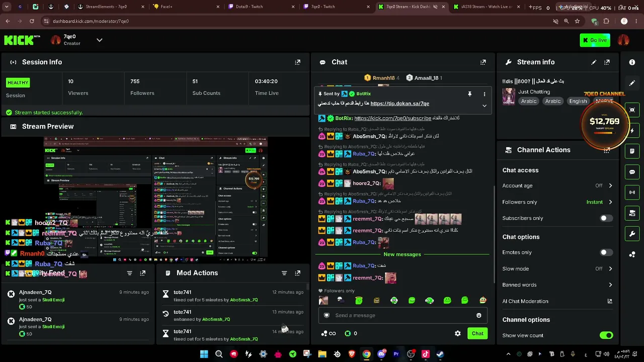644x362 pixels.
Task: Click the Abo5msh_7Q name in the unbanned entry
Action: coord(216,319)
